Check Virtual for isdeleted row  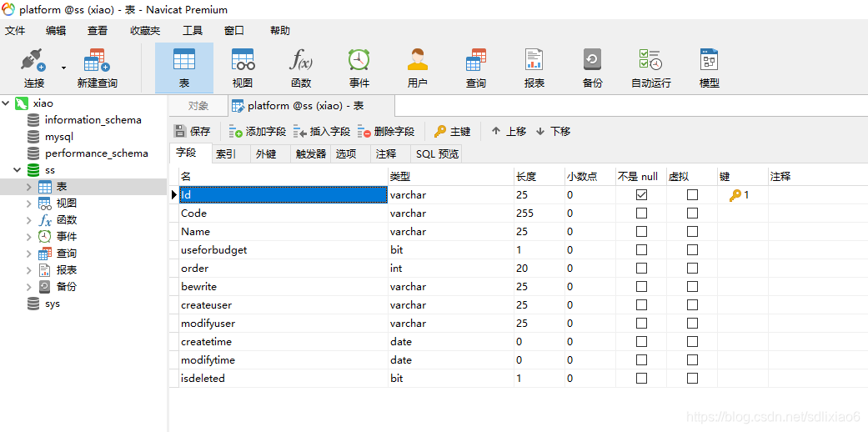[x=693, y=379]
